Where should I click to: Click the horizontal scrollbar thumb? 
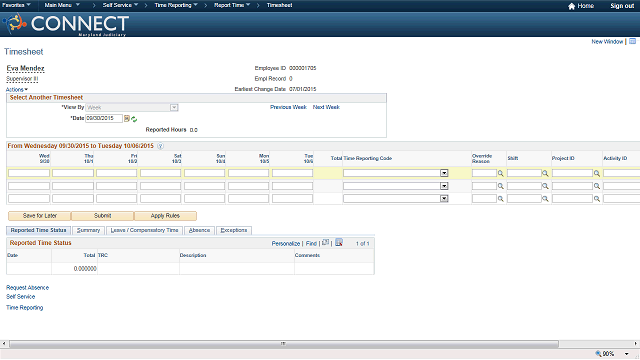point(284,344)
